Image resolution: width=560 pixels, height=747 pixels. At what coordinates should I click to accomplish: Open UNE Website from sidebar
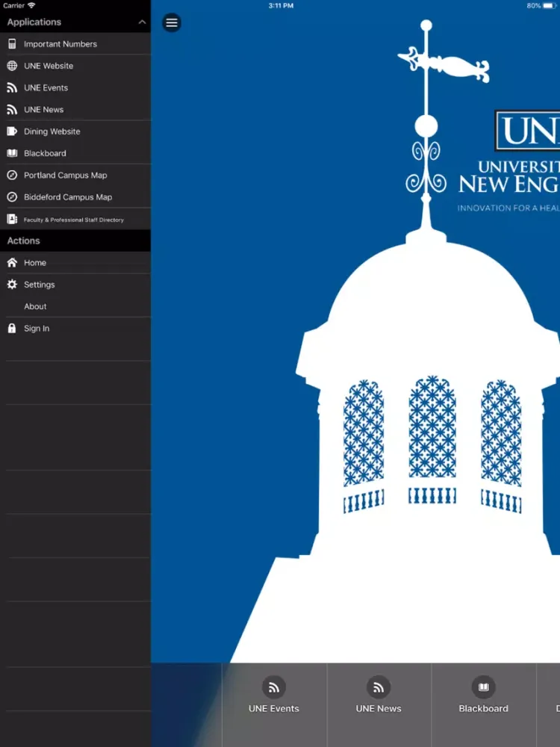(x=75, y=66)
